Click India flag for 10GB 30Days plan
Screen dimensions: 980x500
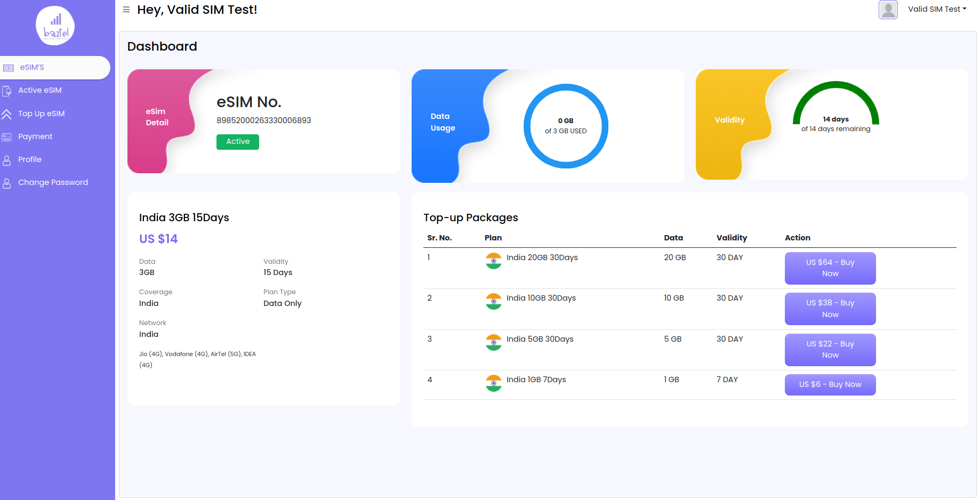tap(494, 301)
